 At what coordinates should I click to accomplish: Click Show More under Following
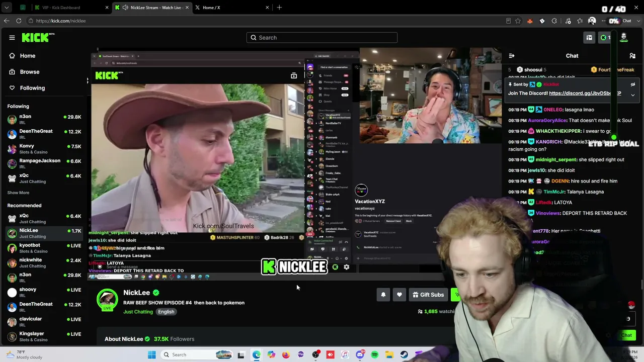coord(18,193)
